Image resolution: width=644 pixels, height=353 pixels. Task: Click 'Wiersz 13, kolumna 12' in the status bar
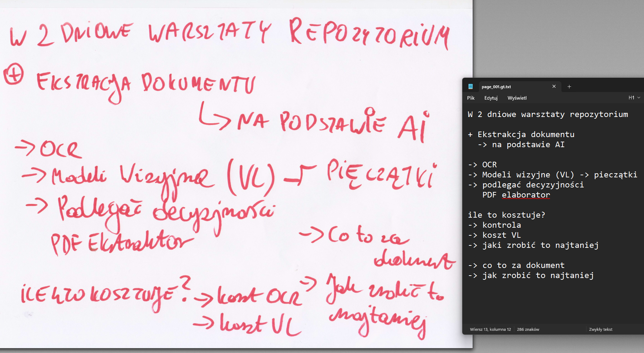click(490, 329)
